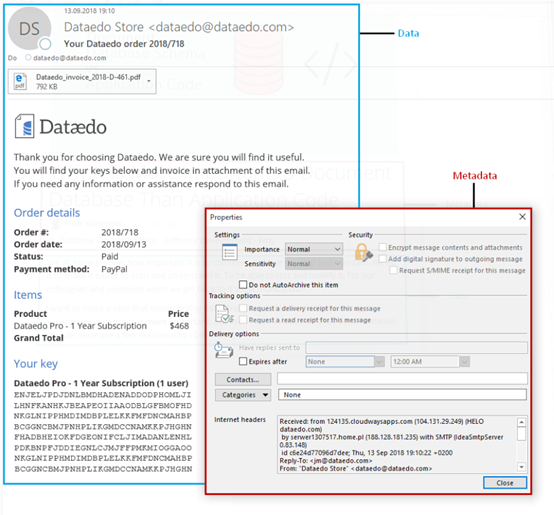Viewport: 554px width, 515px height.
Task: Click the Reply-To jm@dataedo.com header line
Action: pos(326,461)
